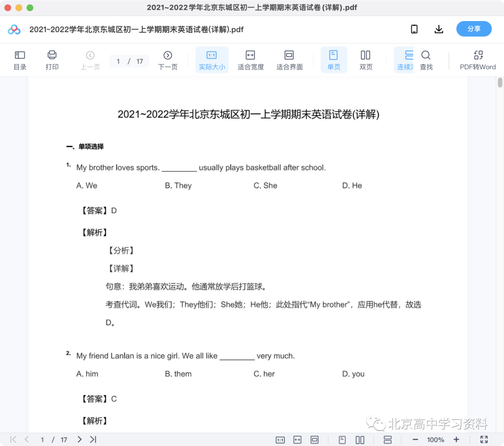Click the document title heading text
504x446 pixels.
coord(248,114)
